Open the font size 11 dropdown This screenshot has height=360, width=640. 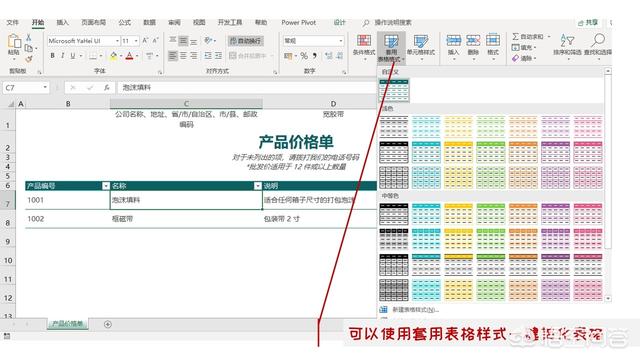click(x=136, y=41)
